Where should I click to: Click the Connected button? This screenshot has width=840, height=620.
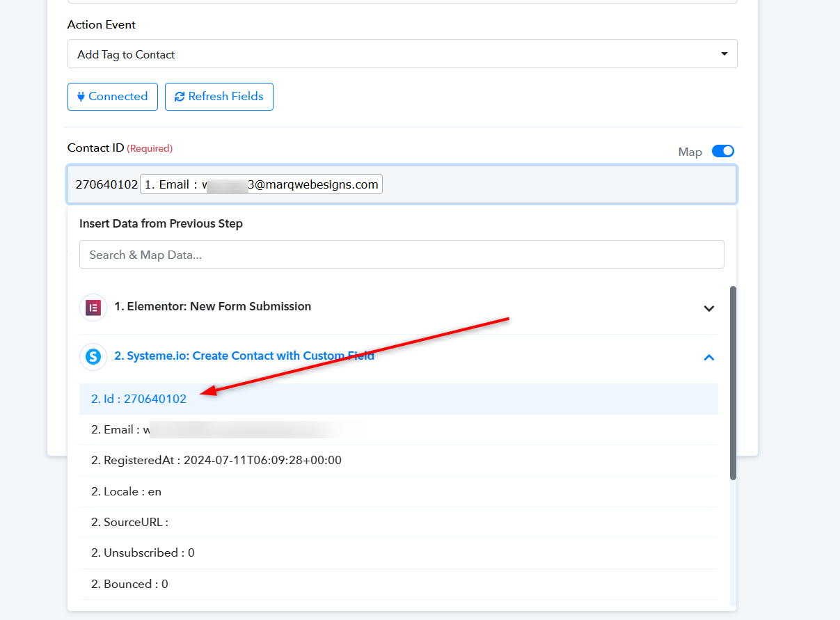click(113, 97)
